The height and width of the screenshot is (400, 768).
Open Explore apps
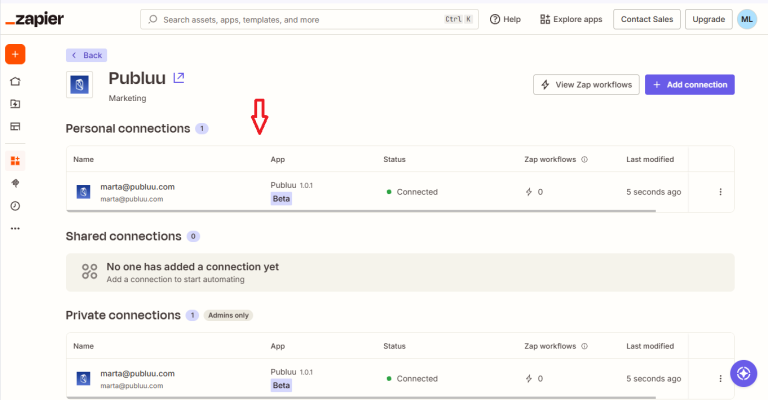[571, 20]
